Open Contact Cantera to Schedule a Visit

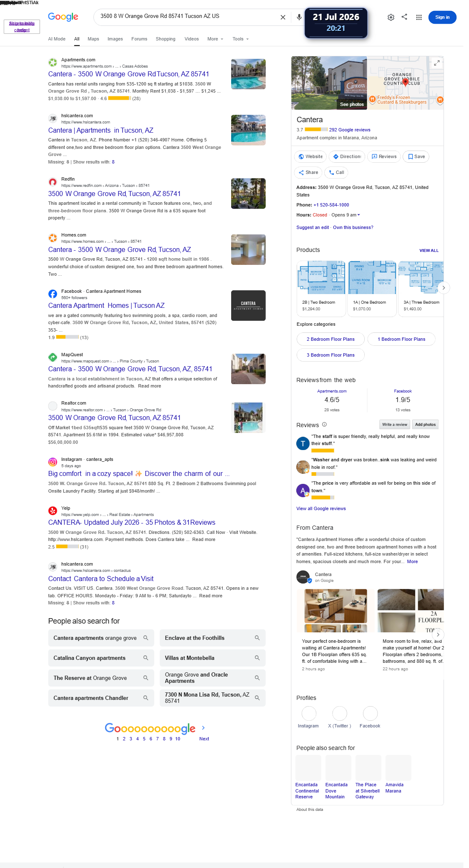(x=101, y=579)
